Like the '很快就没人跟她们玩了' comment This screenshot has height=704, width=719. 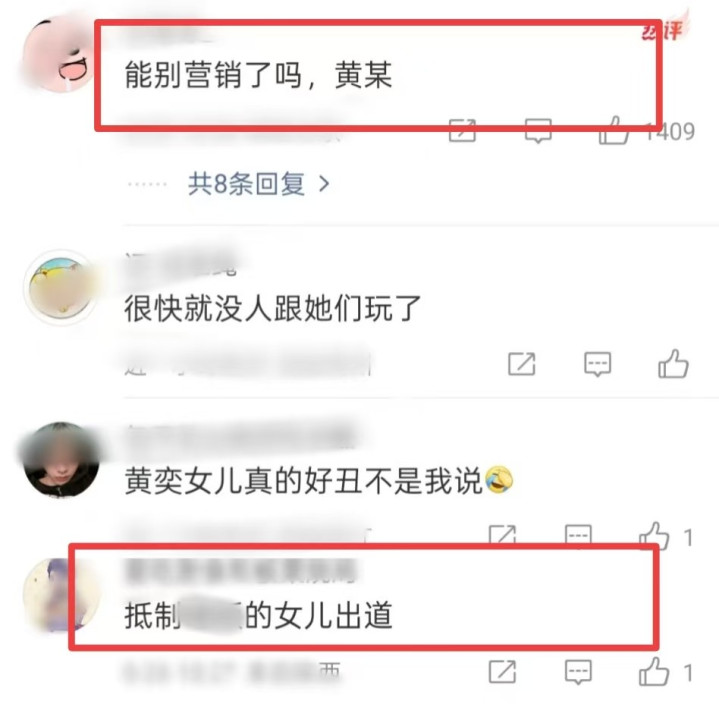(x=673, y=364)
